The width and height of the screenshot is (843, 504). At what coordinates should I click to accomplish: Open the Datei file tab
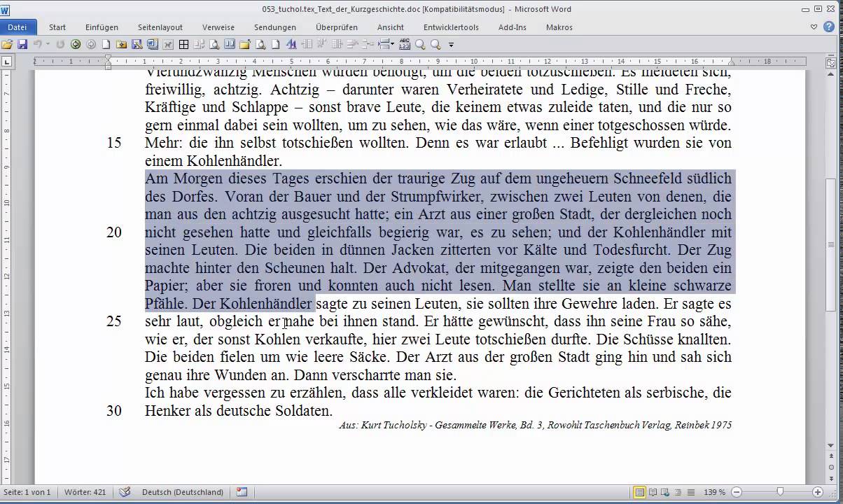[17, 27]
